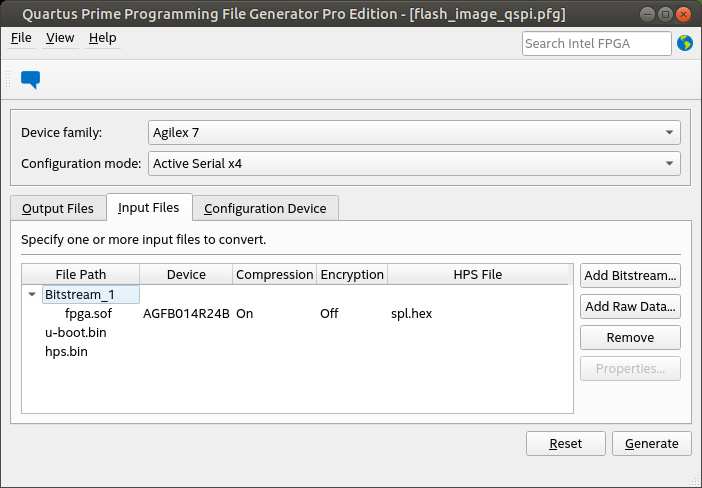Image resolution: width=702 pixels, height=488 pixels.
Task: Switch to the Configuration Device tab
Action: tap(265, 208)
